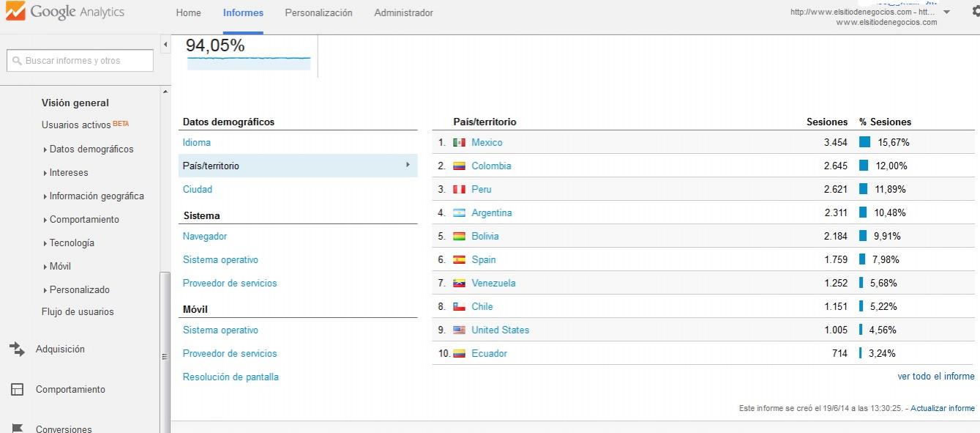The width and height of the screenshot is (980, 433).
Task: Select the Navegador dimension
Action: [205, 237]
